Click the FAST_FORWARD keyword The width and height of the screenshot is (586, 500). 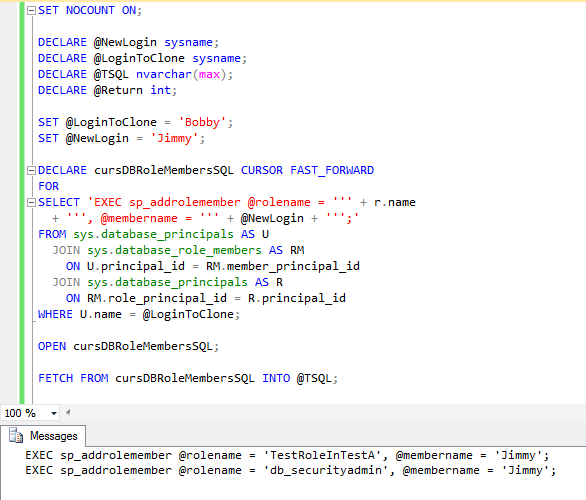(x=332, y=170)
